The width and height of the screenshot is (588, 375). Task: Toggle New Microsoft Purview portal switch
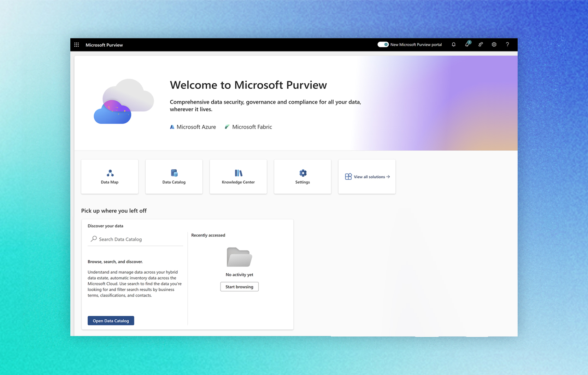383,44
